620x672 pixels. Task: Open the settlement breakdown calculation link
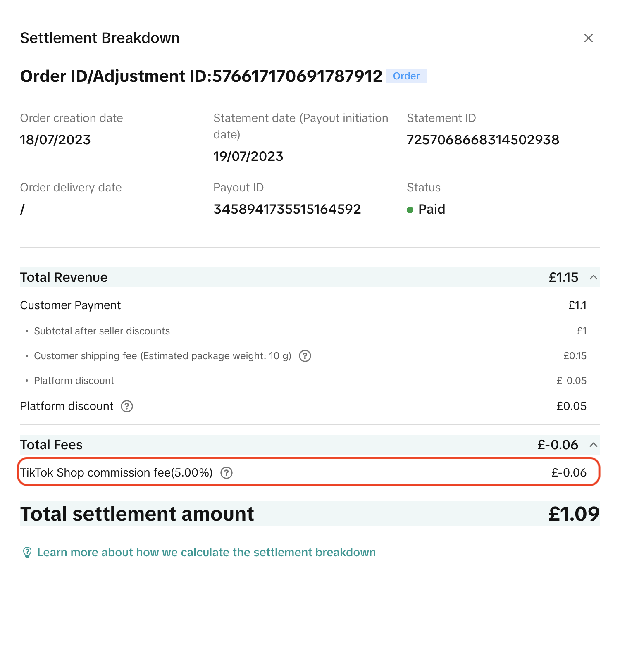tap(206, 553)
